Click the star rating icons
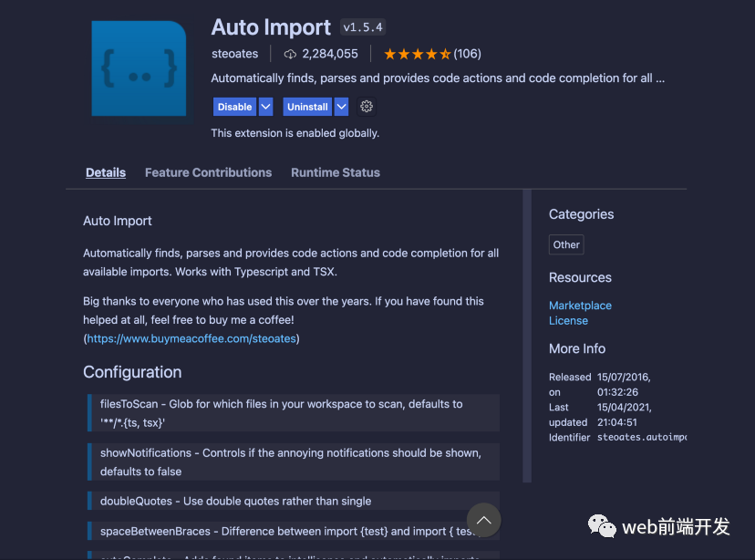755x560 pixels. click(417, 54)
